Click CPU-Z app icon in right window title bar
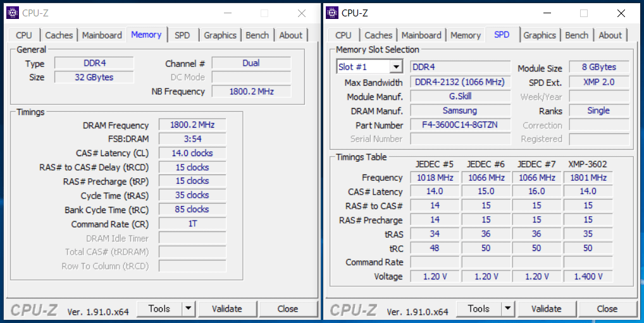The height and width of the screenshot is (323, 644). [332, 13]
